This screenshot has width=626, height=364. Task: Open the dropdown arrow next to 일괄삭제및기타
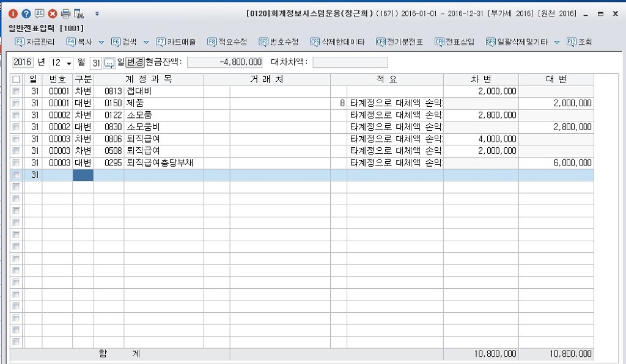pyautogui.click(x=556, y=42)
